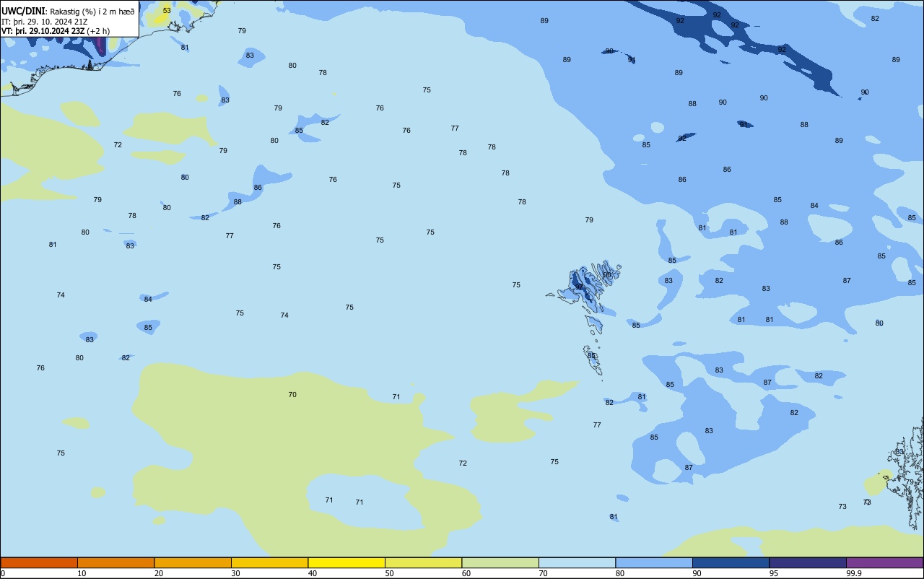Image resolution: width=924 pixels, height=579 pixels.
Task: Click the 'VT: þri. 29.10.2024 23Z (+2 h)' line
Action: [x=56, y=31]
